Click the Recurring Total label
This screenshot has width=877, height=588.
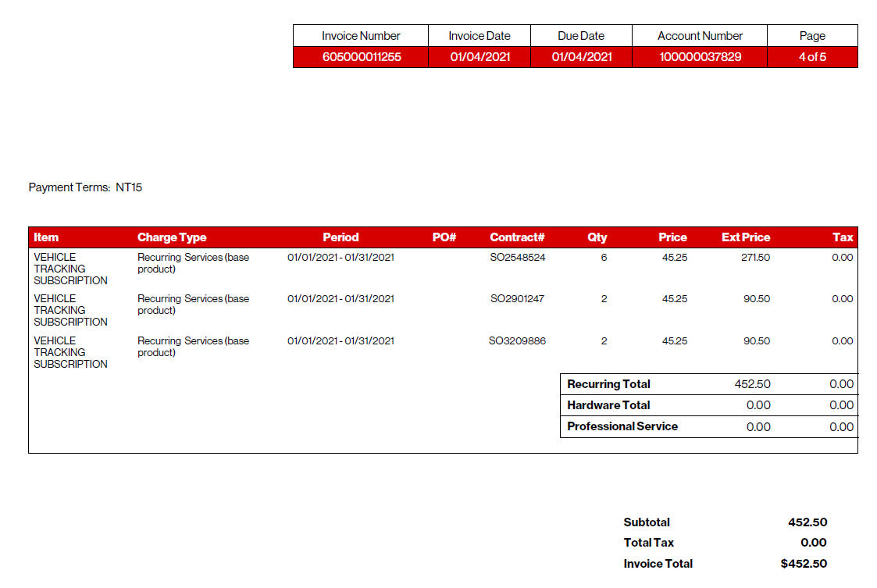click(608, 384)
